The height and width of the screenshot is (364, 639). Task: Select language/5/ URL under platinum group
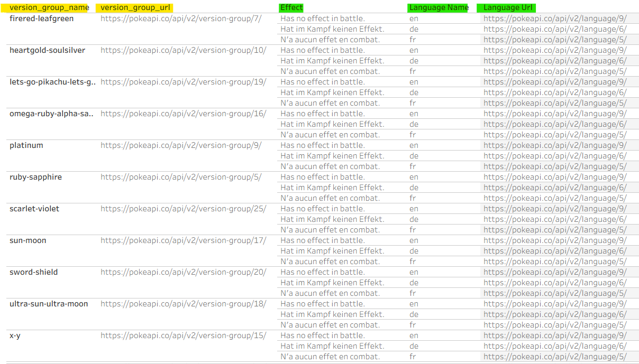pos(555,166)
